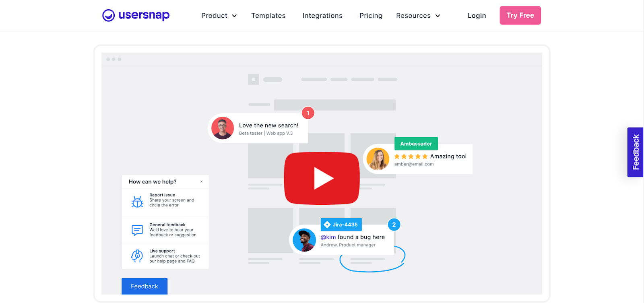Open the Templates page
Screen dimensions: 644x303
pos(268,16)
